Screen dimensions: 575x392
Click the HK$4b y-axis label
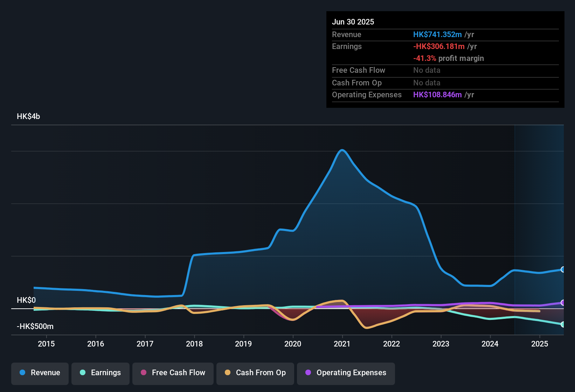click(28, 117)
